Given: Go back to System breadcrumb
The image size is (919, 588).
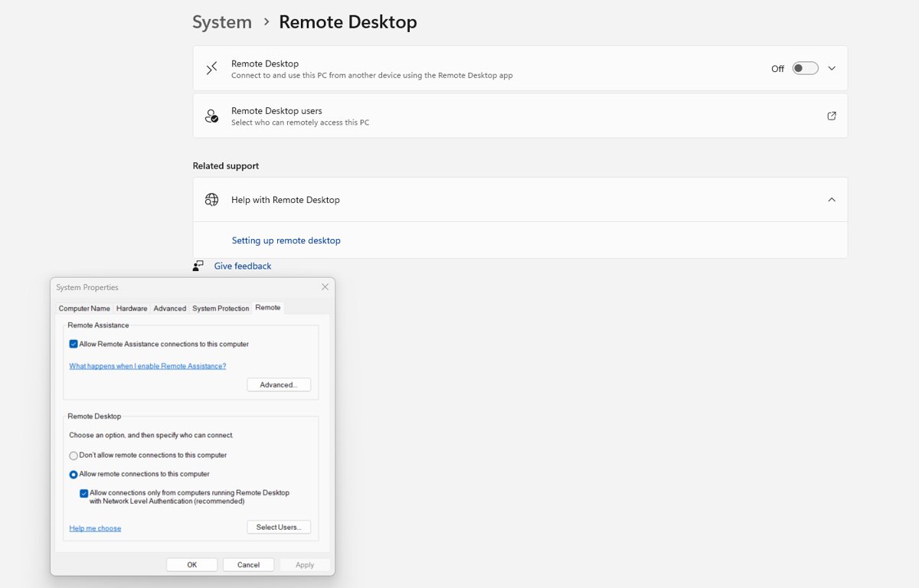Looking at the screenshot, I should [x=222, y=22].
